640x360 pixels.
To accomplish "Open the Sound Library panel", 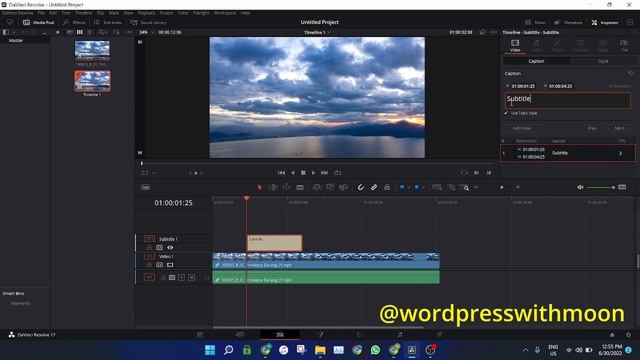I will coord(149,22).
